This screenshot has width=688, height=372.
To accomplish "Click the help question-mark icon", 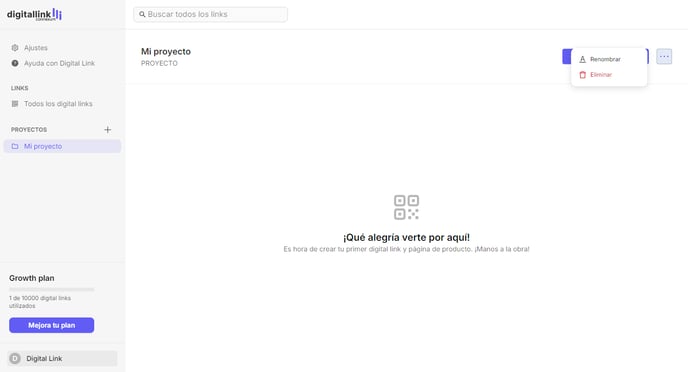I will [15, 63].
